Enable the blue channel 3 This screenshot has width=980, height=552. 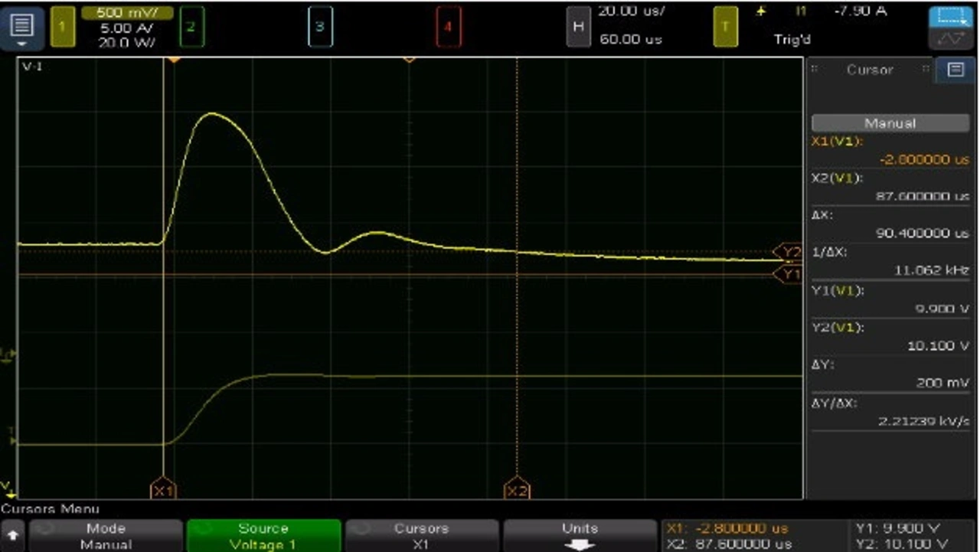click(x=319, y=27)
